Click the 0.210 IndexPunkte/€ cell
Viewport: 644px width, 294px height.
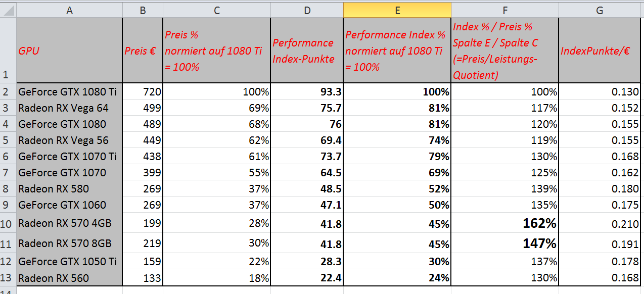(600, 223)
